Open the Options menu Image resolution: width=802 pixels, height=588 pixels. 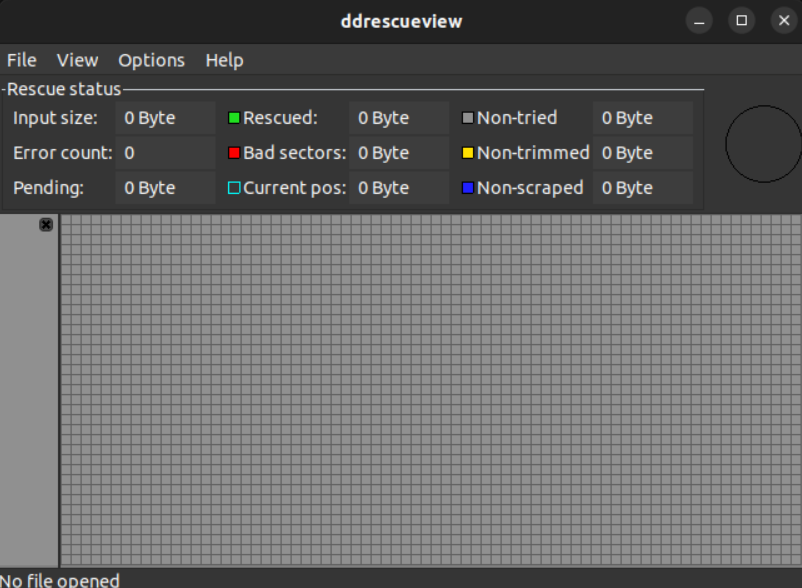tap(151, 60)
